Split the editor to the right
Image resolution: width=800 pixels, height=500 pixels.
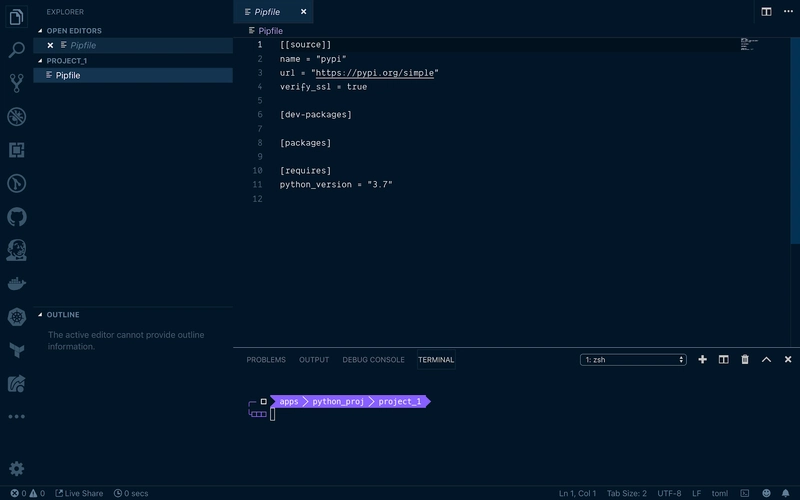[766, 12]
